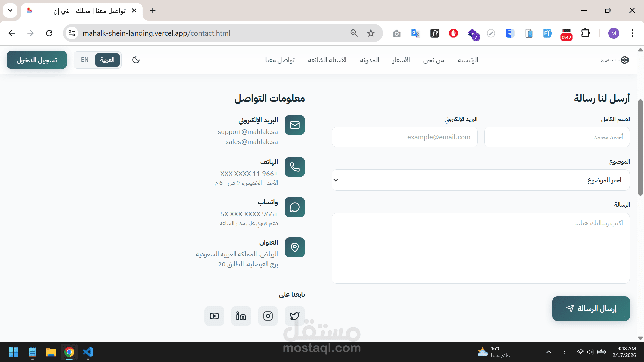Open Chrome tab search dropdown arrow
This screenshot has width=644, height=362.
click(x=10, y=11)
